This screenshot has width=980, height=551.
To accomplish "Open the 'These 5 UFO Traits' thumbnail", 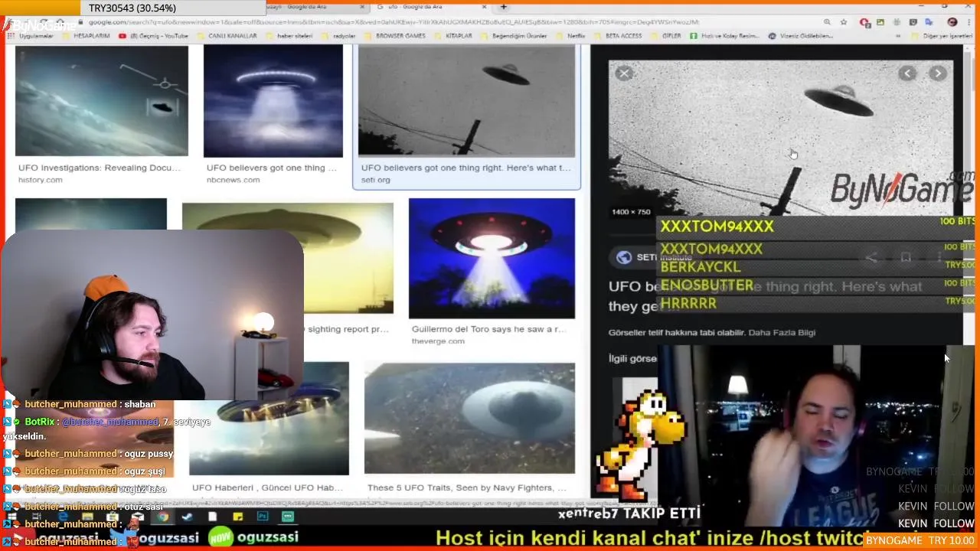I will [x=469, y=419].
